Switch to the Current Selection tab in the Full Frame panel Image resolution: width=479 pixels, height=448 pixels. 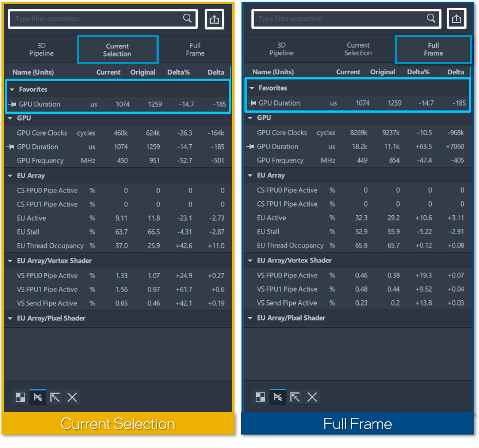[358, 49]
